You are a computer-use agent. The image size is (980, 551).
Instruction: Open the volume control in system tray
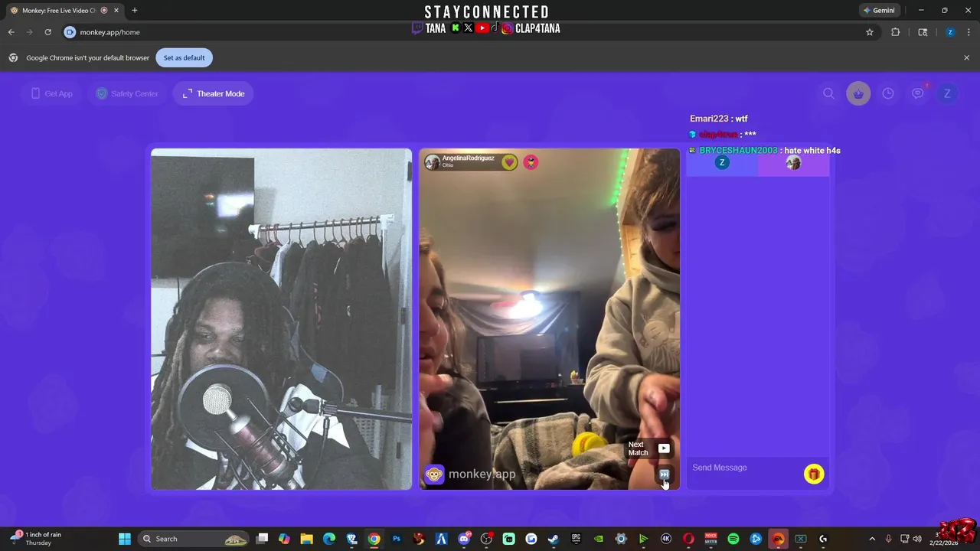click(x=917, y=539)
